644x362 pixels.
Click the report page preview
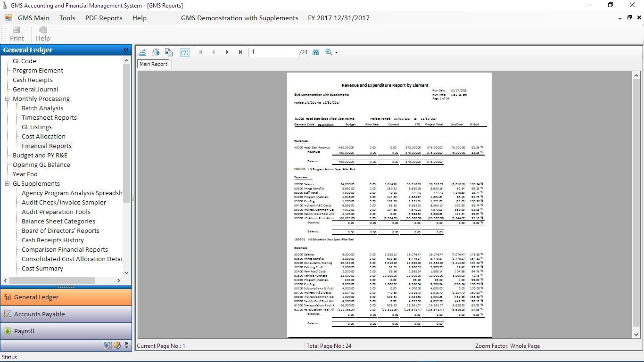point(389,205)
